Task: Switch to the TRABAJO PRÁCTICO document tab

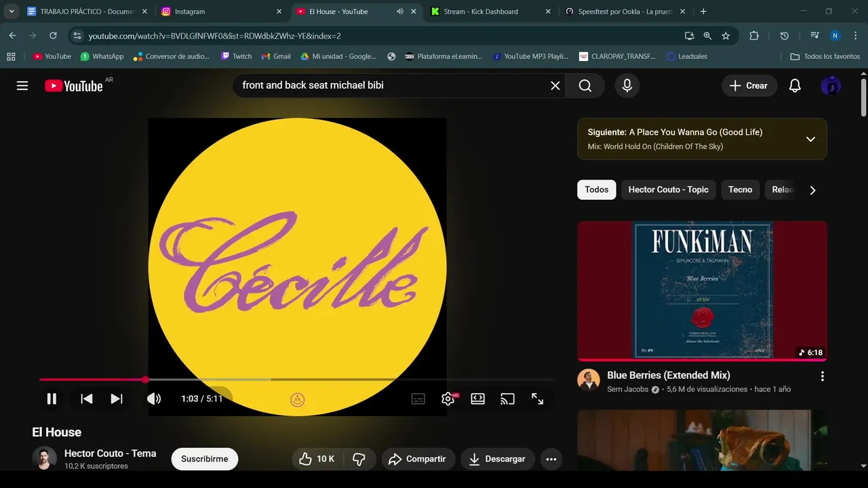Action: pos(87,12)
